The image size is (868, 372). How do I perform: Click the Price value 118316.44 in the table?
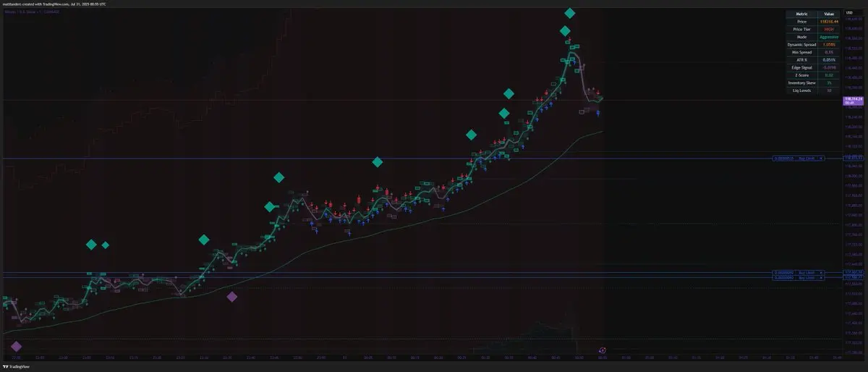(828, 22)
